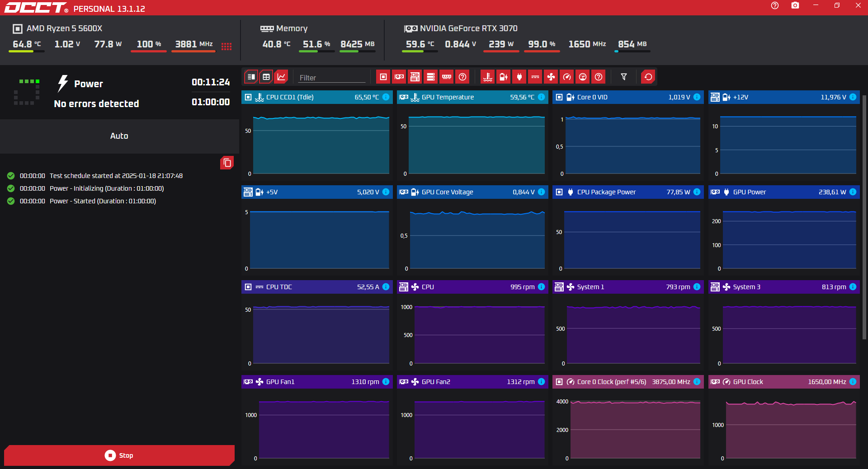Toggle the GPU hardware filter
Viewport: 868px width, 469px height.
(x=399, y=77)
